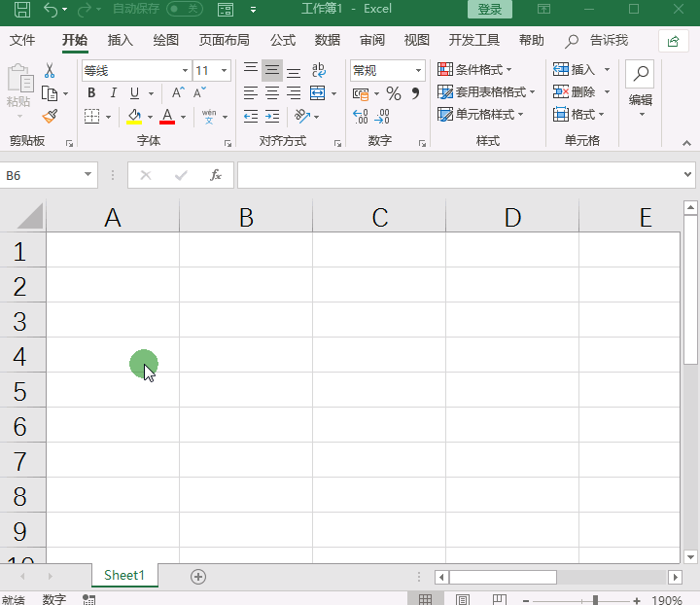Open the font name dropdown

[185, 71]
